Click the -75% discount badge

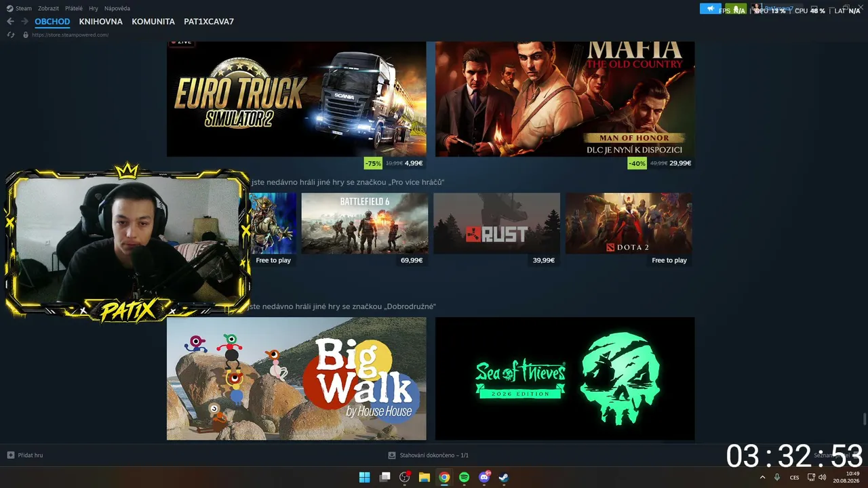(373, 163)
